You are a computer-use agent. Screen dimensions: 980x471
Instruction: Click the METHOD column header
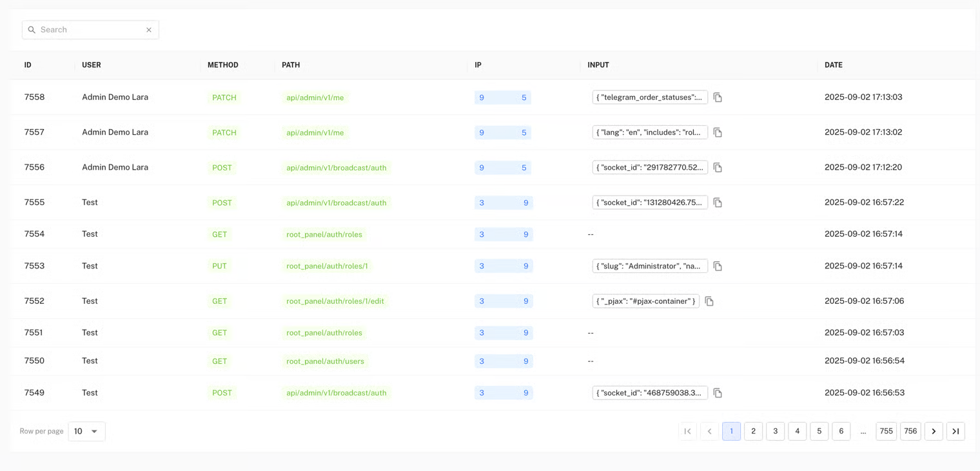click(223, 65)
